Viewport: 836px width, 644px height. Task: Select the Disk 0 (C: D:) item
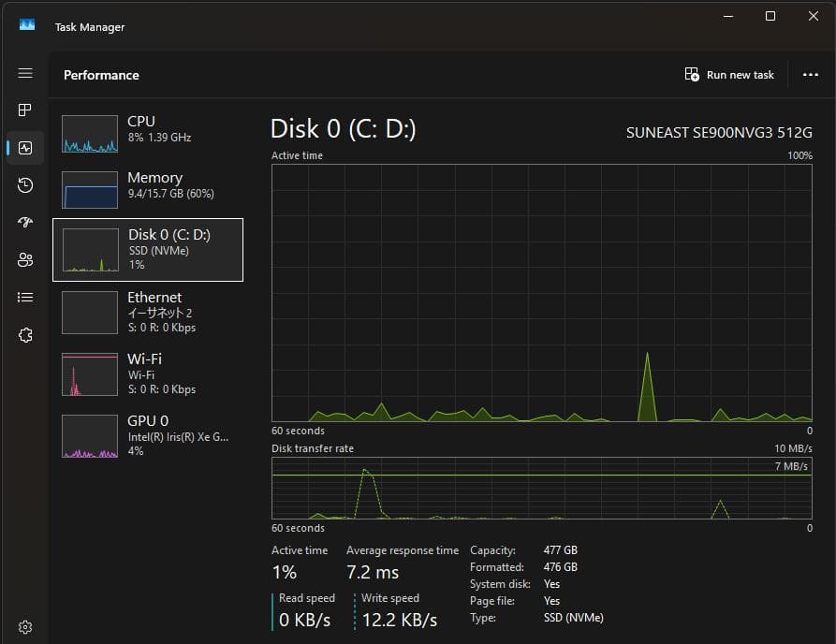(x=148, y=250)
